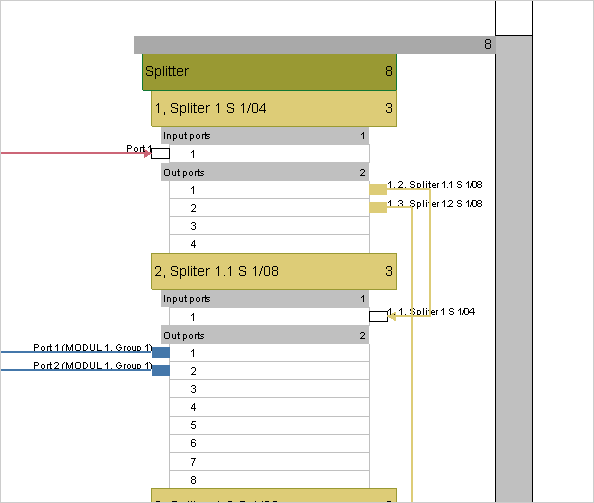Select white input connector of Spliter 1.1
Image resolution: width=594 pixels, height=503 pixels.
tap(378, 316)
